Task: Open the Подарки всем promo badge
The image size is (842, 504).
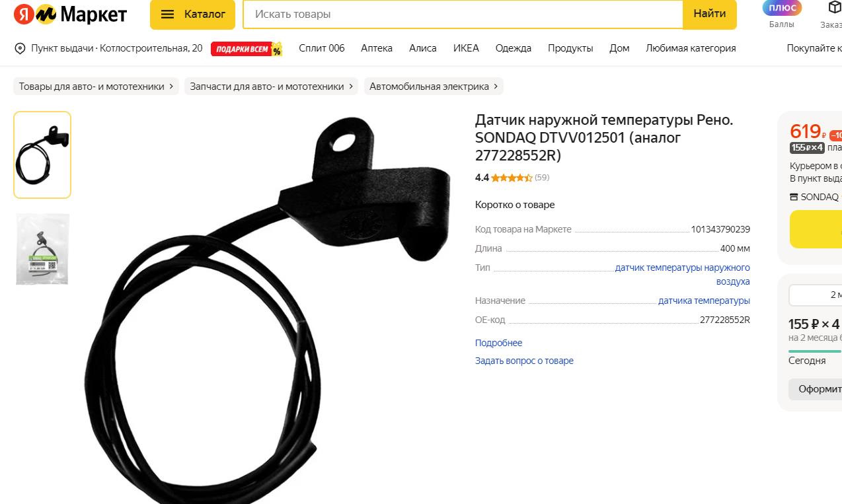Action: coord(247,49)
